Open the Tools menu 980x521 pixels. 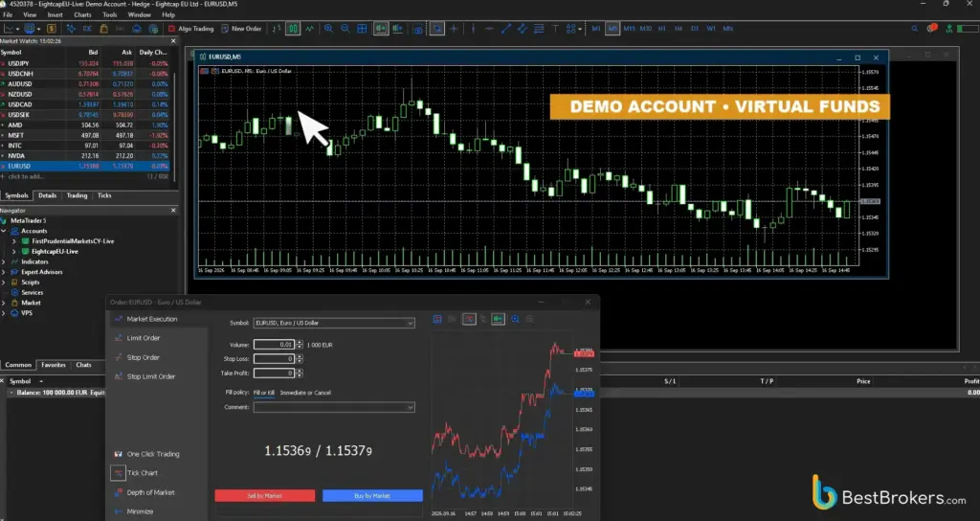[109, 14]
